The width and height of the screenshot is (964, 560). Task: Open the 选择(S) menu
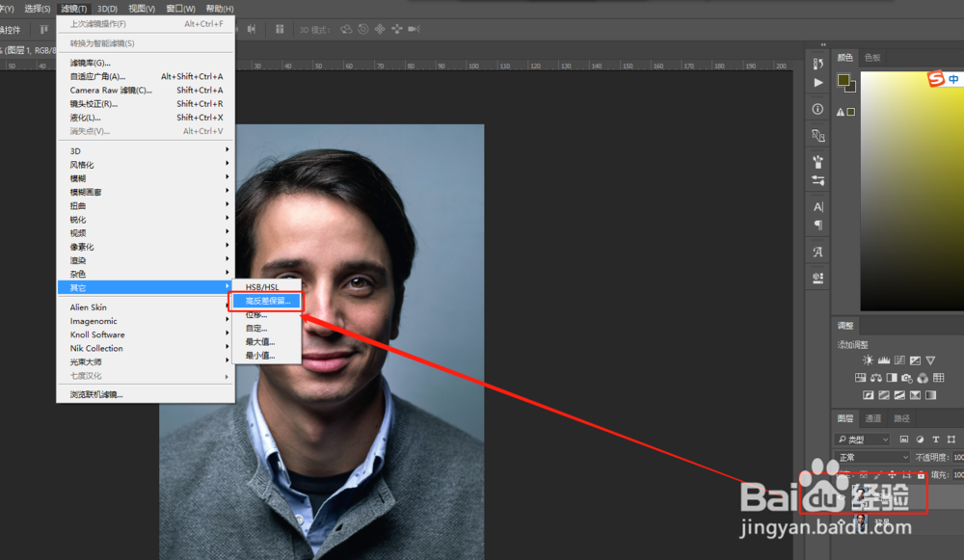(x=37, y=9)
